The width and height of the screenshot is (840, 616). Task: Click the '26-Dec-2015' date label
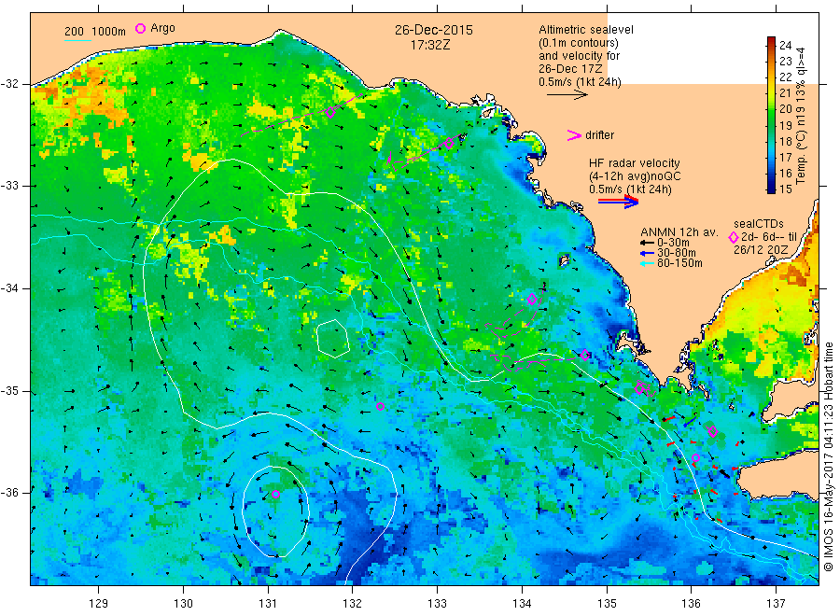(x=434, y=30)
